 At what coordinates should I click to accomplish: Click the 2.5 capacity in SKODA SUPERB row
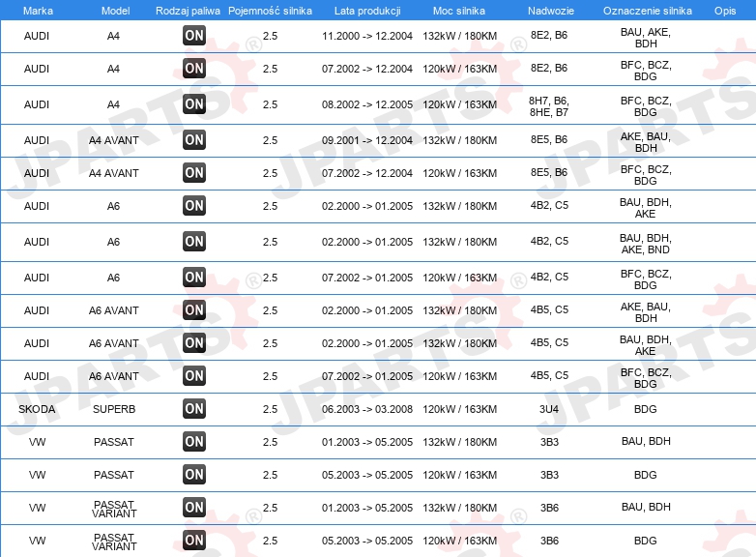(x=270, y=409)
